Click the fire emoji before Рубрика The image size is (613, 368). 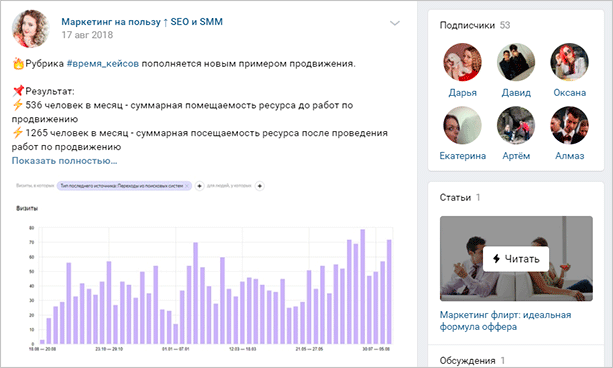(x=18, y=63)
